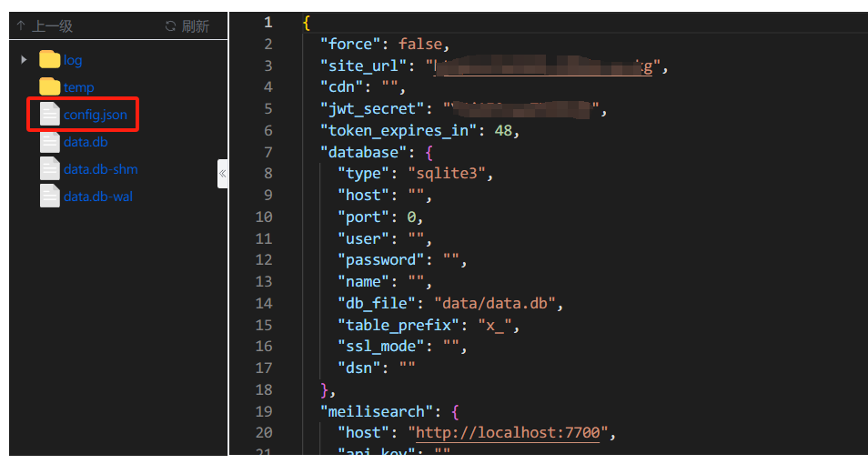This screenshot has height=464, width=868.
Task: Click line number 7 in the gutter
Action: pyautogui.click(x=267, y=152)
